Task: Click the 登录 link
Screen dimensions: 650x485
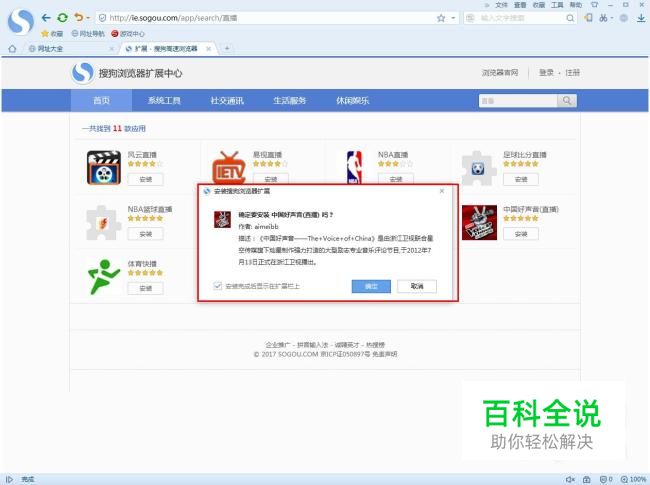Action: coord(546,73)
